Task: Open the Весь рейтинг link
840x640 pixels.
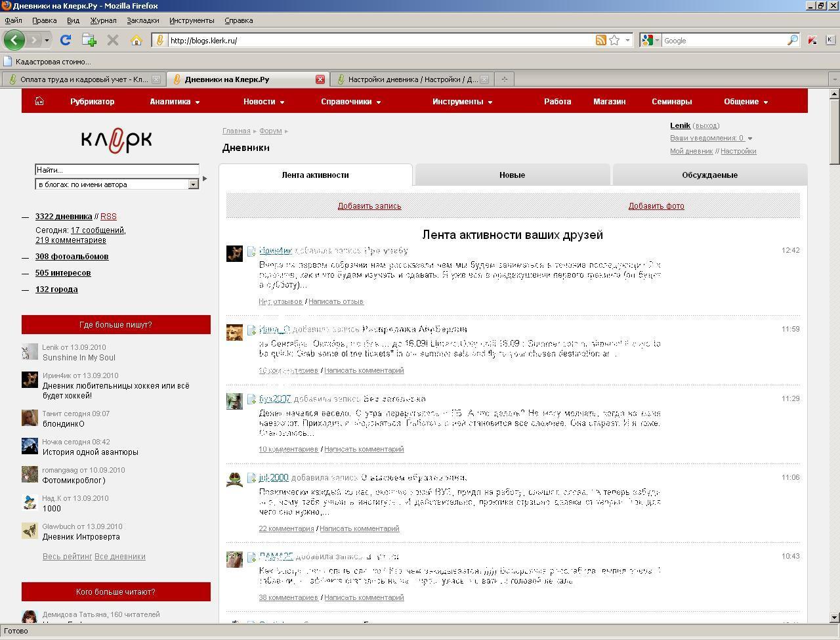Action: pyautogui.click(x=67, y=557)
